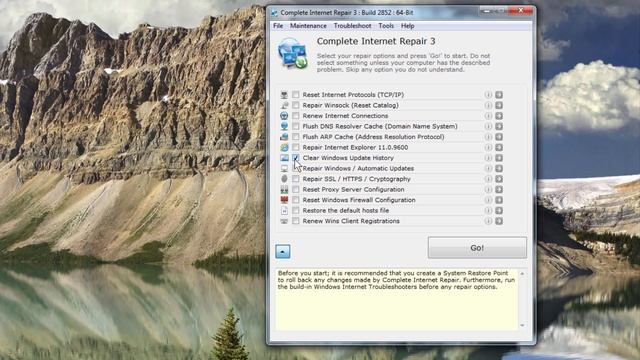Run arrow for Reset Windows Firewall Configuration
Image resolution: width=640 pixels, height=360 pixels.
(499, 200)
